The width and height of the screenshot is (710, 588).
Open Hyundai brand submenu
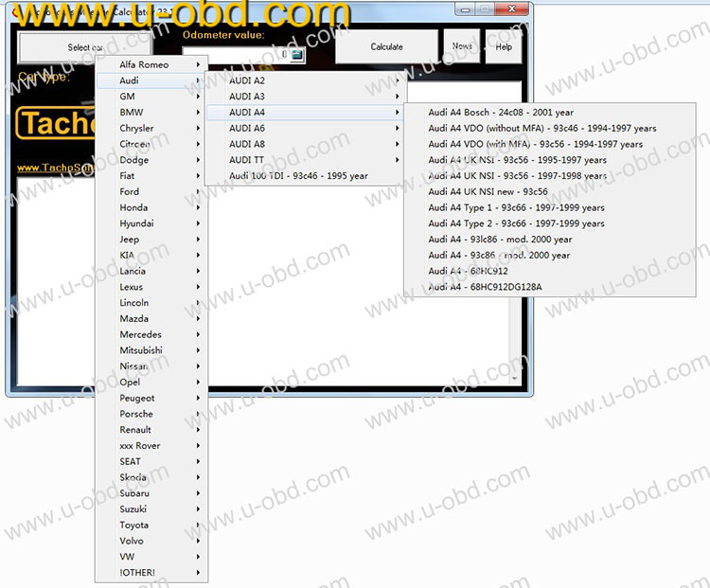click(x=151, y=223)
